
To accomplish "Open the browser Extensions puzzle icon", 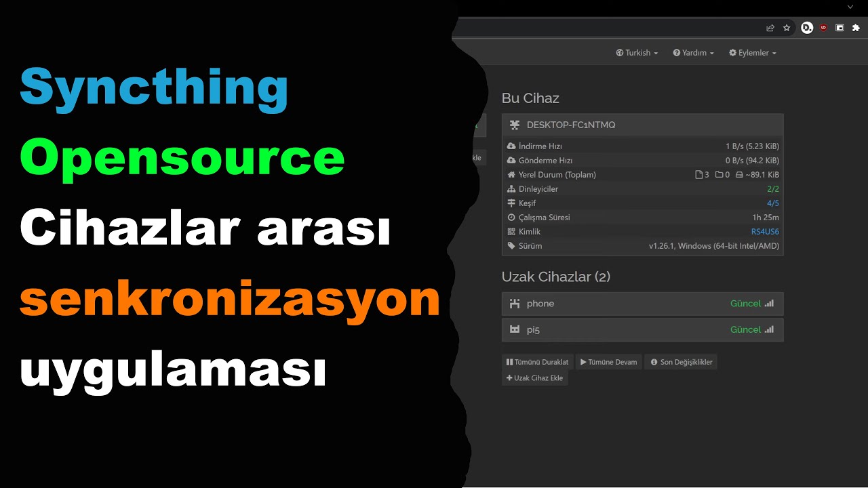I will pos(856,28).
